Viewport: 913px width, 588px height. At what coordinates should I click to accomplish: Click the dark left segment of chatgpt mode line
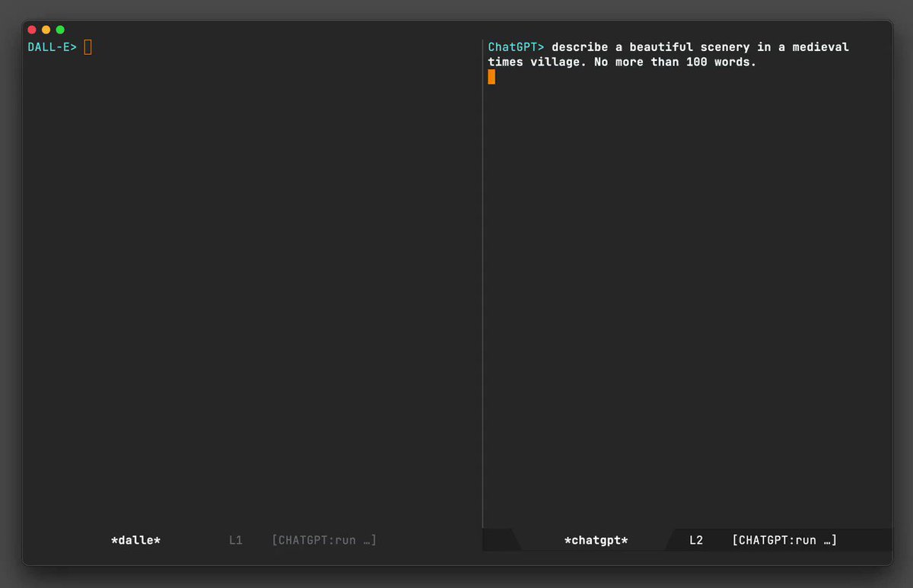499,540
